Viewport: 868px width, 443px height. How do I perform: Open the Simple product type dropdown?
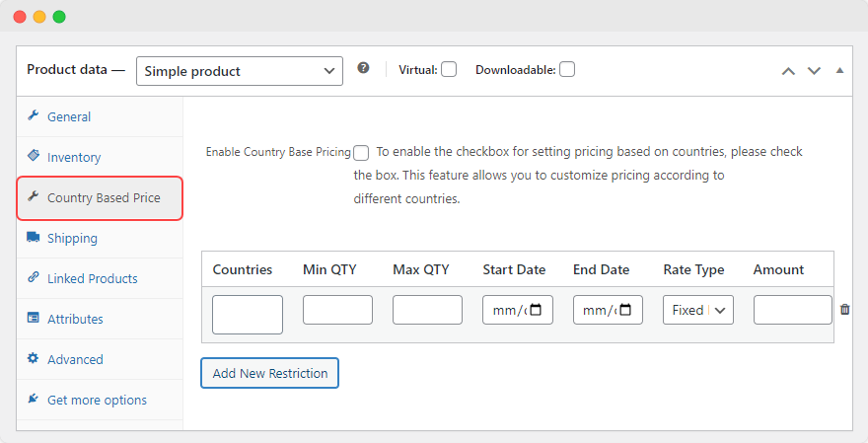click(239, 71)
